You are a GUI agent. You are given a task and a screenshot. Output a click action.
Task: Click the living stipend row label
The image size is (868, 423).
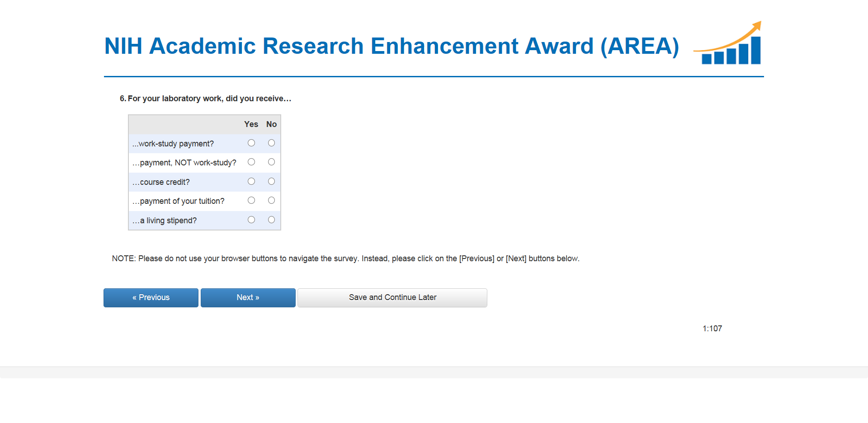pyautogui.click(x=165, y=221)
